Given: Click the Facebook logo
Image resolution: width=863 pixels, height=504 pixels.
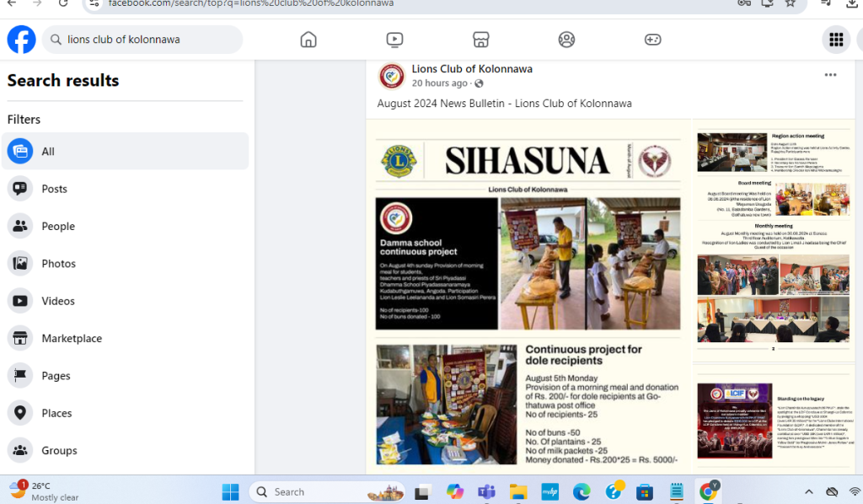Looking at the screenshot, I should tap(21, 40).
